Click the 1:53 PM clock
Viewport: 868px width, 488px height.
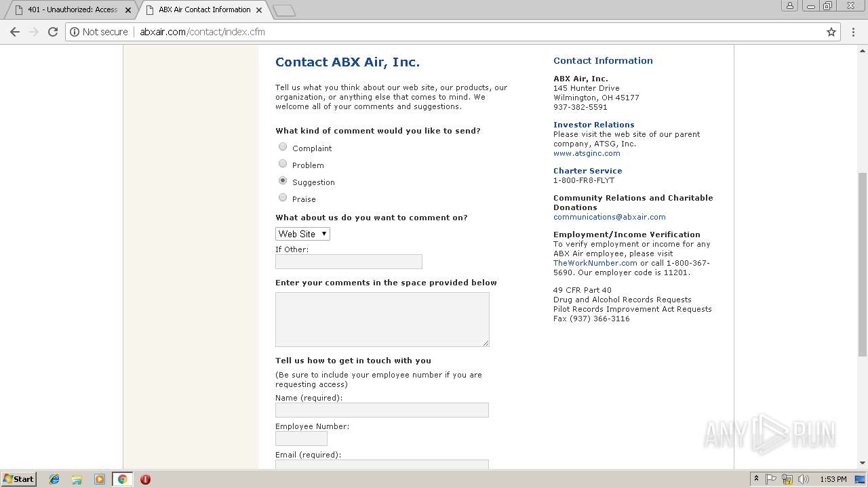(x=833, y=479)
